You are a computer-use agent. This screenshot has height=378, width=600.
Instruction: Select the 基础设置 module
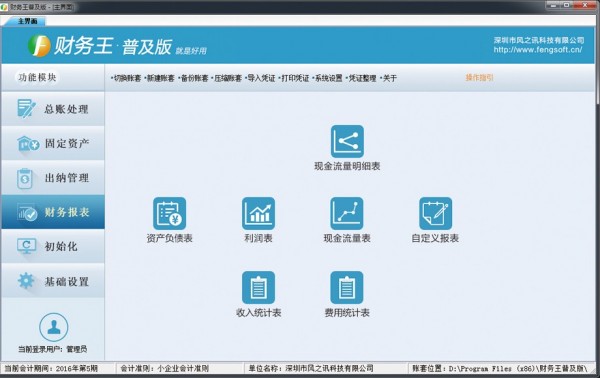53,281
